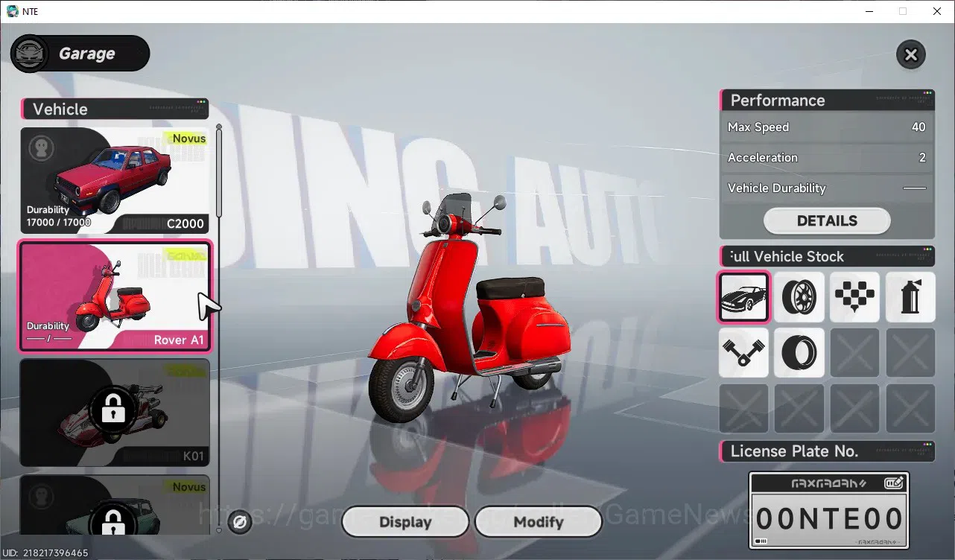Select the locked Novus vehicle at list bottom

[115, 506]
